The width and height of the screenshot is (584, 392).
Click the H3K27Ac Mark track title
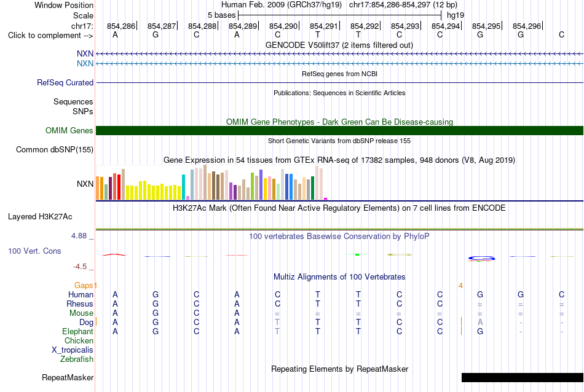tap(339, 208)
